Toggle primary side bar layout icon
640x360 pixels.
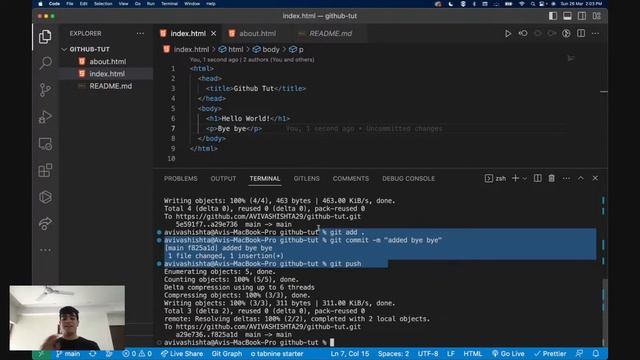553,16
